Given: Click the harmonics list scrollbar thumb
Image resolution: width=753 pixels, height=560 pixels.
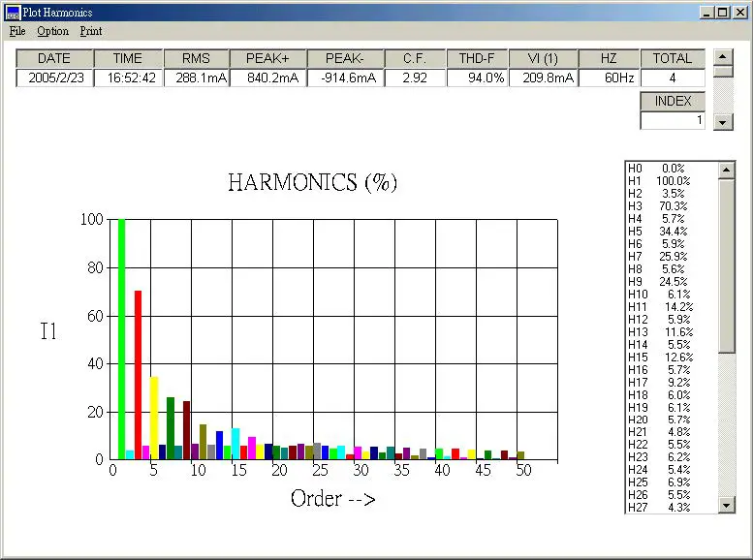Looking at the screenshot, I should pyautogui.click(x=727, y=266).
